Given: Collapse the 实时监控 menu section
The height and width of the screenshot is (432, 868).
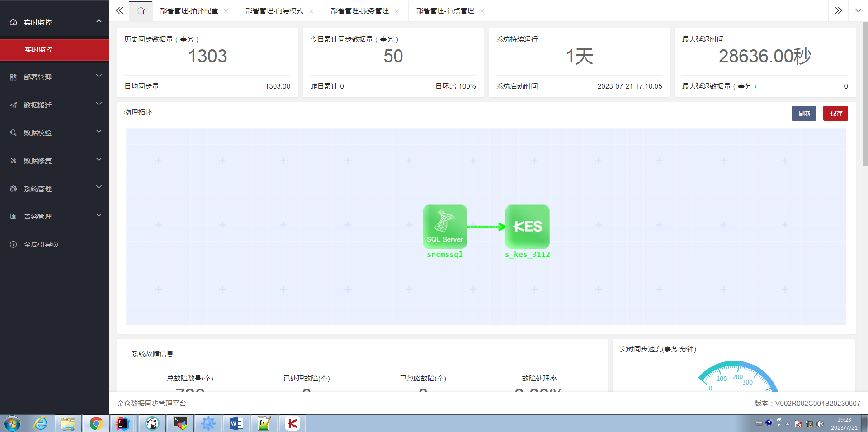Looking at the screenshot, I should [x=99, y=20].
